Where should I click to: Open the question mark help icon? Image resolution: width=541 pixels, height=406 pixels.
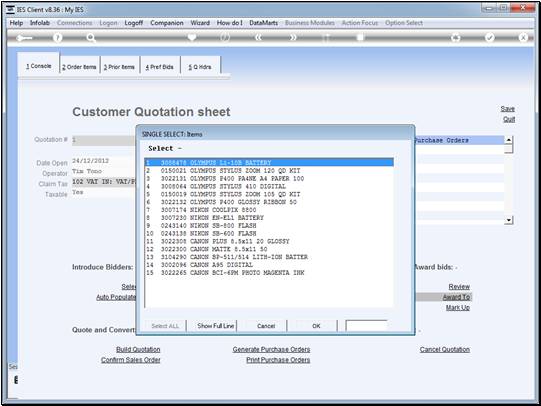click(x=58, y=38)
